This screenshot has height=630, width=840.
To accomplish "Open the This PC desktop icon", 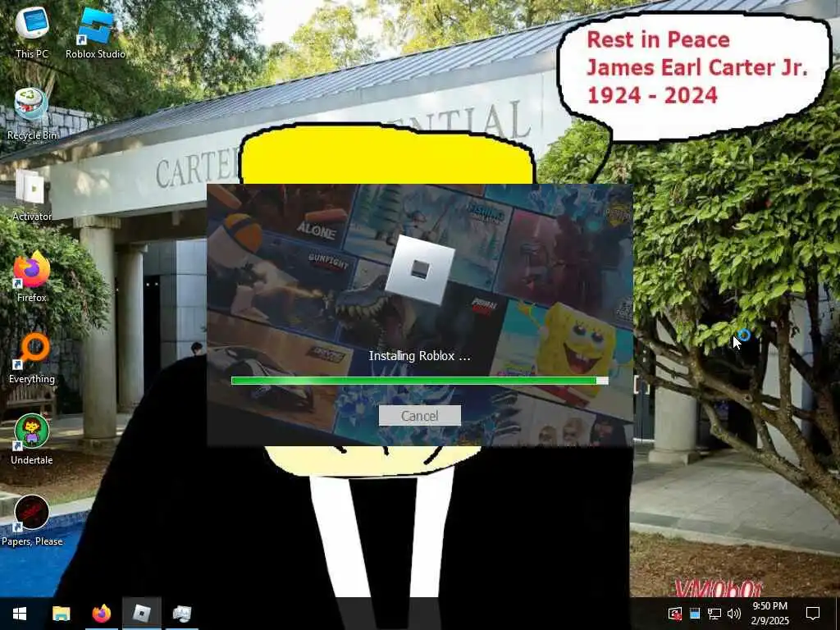I will (32, 31).
